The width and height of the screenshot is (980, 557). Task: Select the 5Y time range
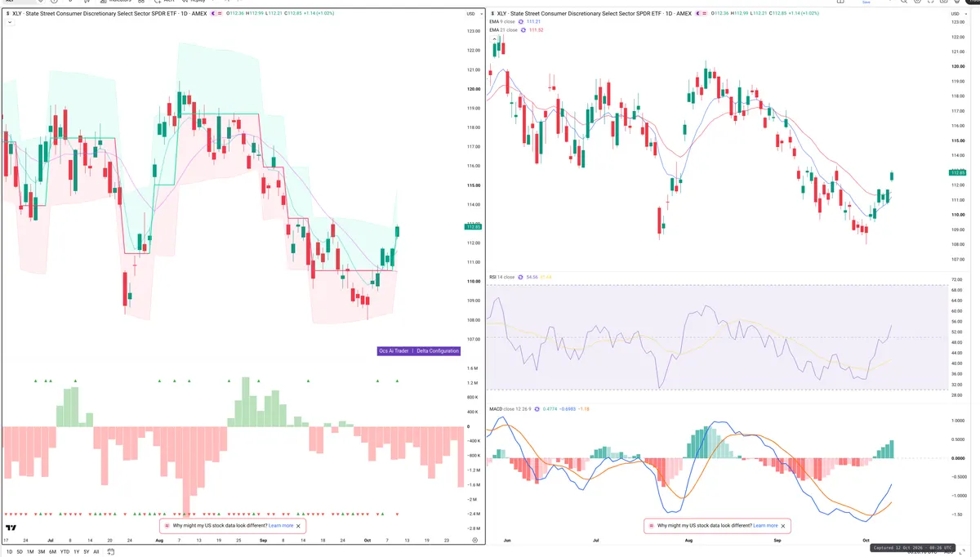click(87, 551)
